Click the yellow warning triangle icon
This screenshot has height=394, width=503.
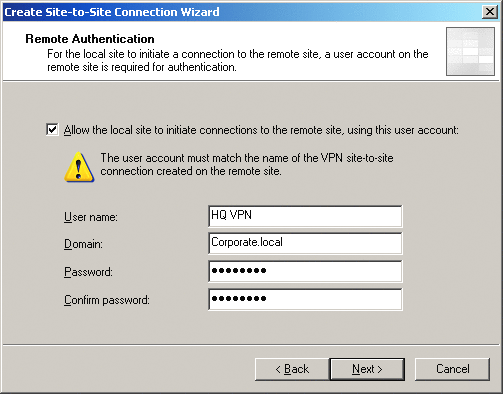(x=79, y=167)
